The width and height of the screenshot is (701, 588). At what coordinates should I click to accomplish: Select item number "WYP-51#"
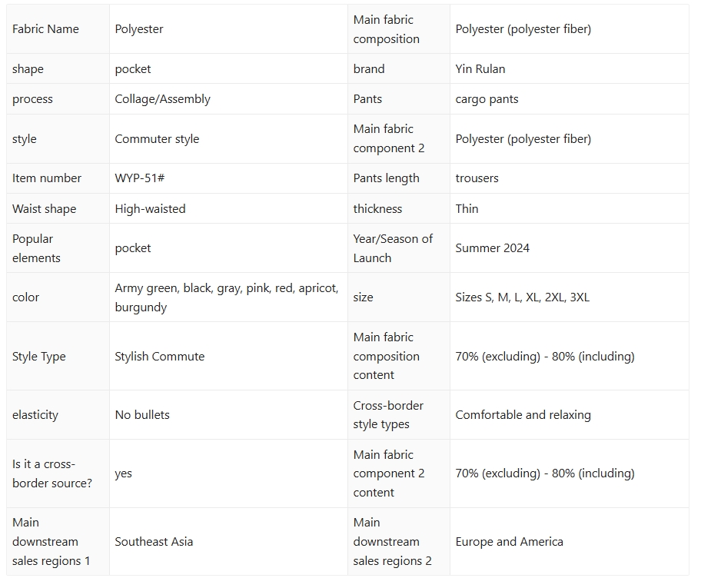click(x=140, y=178)
